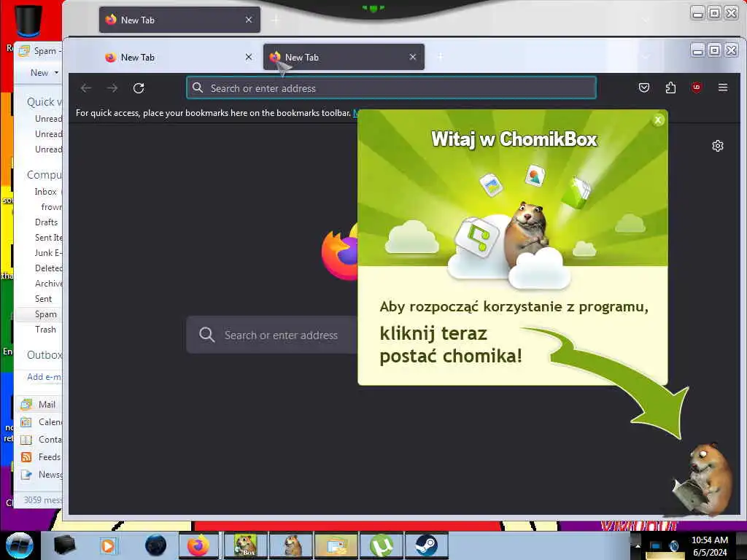Open a new tab with back window plus button
This screenshot has height=560, width=747.
[x=276, y=20]
